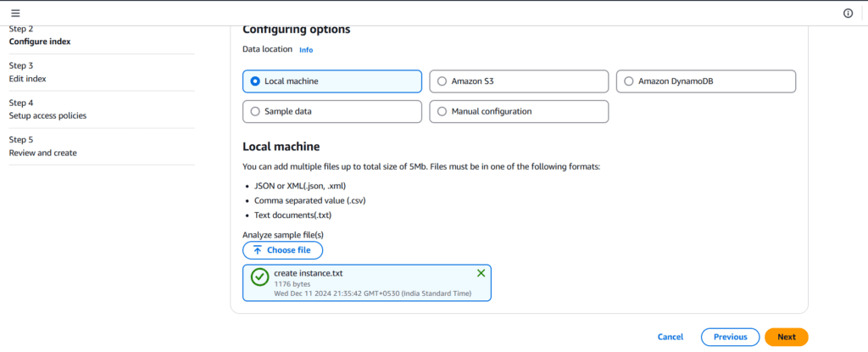
Task: Click the create instance.txt file name
Action: (x=309, y=274)
